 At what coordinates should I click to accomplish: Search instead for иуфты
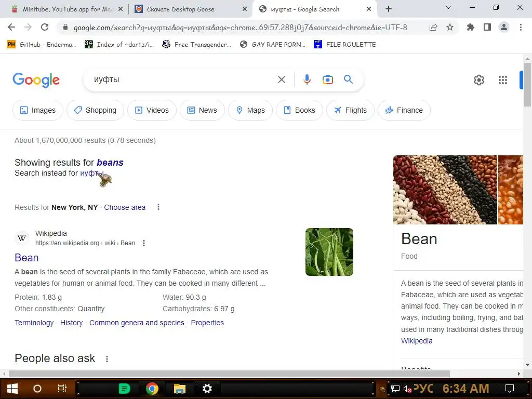tap(91, 173)
